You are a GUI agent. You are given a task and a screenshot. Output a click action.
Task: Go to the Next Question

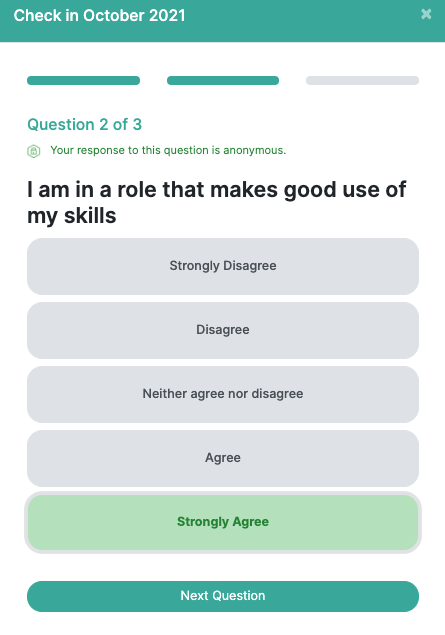pyautogui.click(x=223, y=596)
